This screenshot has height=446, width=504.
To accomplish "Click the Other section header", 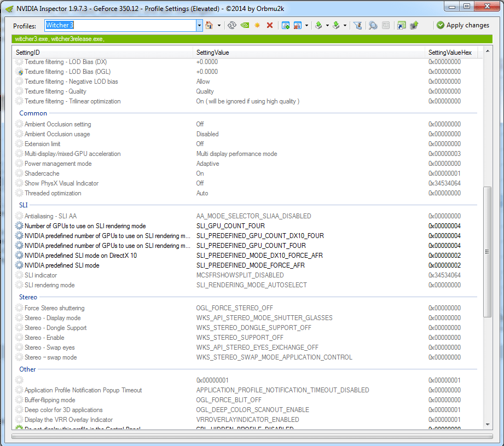I will point(27,369).
